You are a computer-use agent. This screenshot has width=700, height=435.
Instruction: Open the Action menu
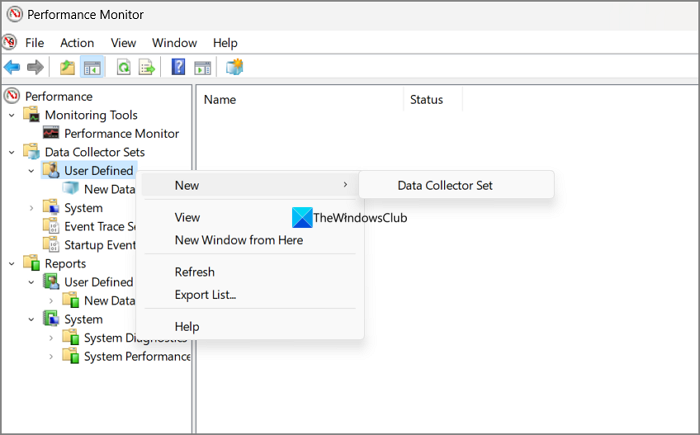(77, 43)
